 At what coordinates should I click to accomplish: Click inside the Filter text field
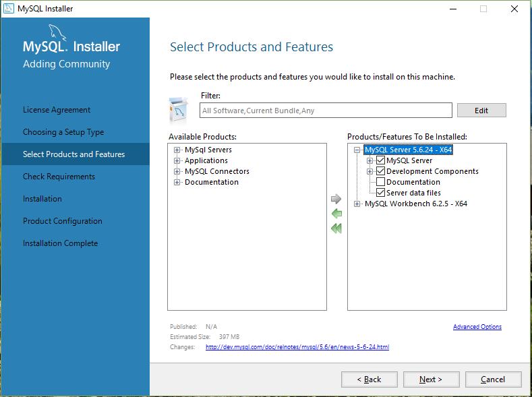coord(326,111)
